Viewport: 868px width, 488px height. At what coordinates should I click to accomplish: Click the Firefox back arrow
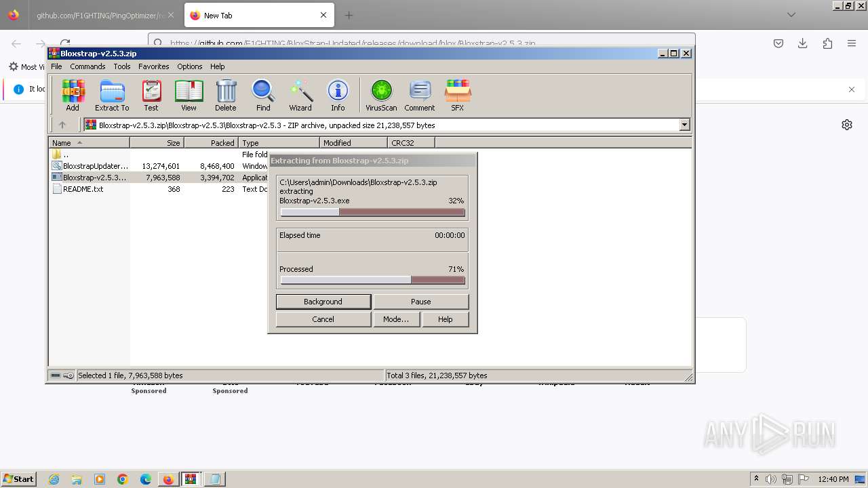pos(16,43)
